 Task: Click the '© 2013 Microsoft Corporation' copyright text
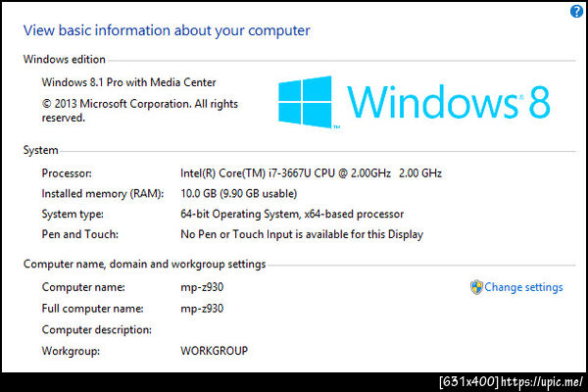(x=139, y=111)
